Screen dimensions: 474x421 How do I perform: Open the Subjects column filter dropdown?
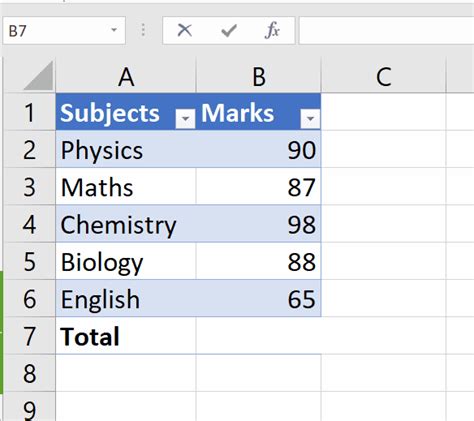point(185,118)
